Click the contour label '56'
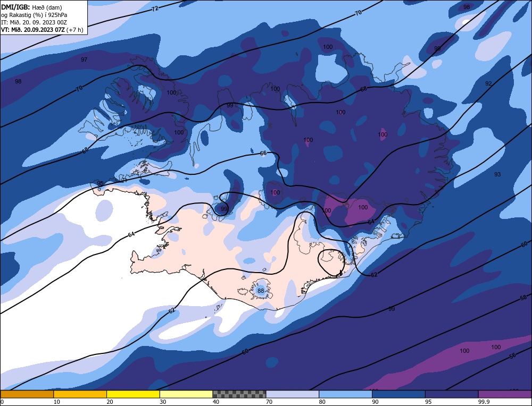This screenshot has height=406, width=532. [513, 356]
